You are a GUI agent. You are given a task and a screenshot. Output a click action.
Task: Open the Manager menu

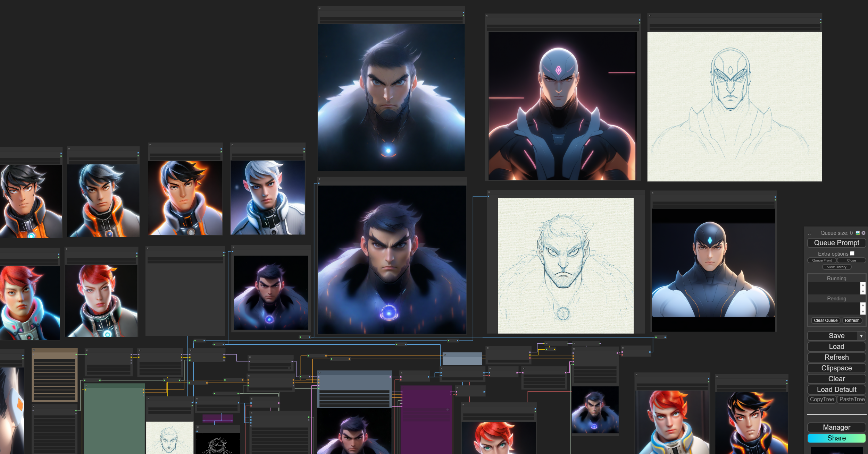tap(836, 427)
